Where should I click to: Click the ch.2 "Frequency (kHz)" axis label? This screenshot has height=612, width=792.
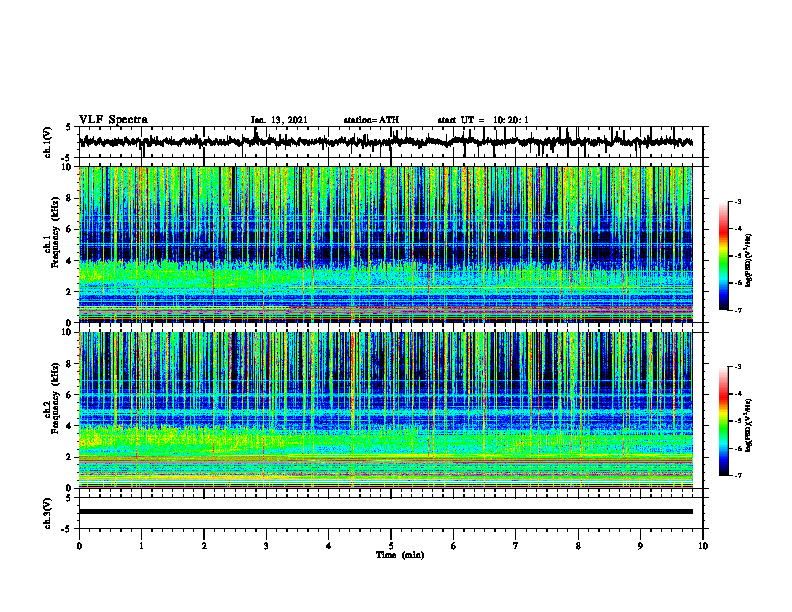click(55, 398)
